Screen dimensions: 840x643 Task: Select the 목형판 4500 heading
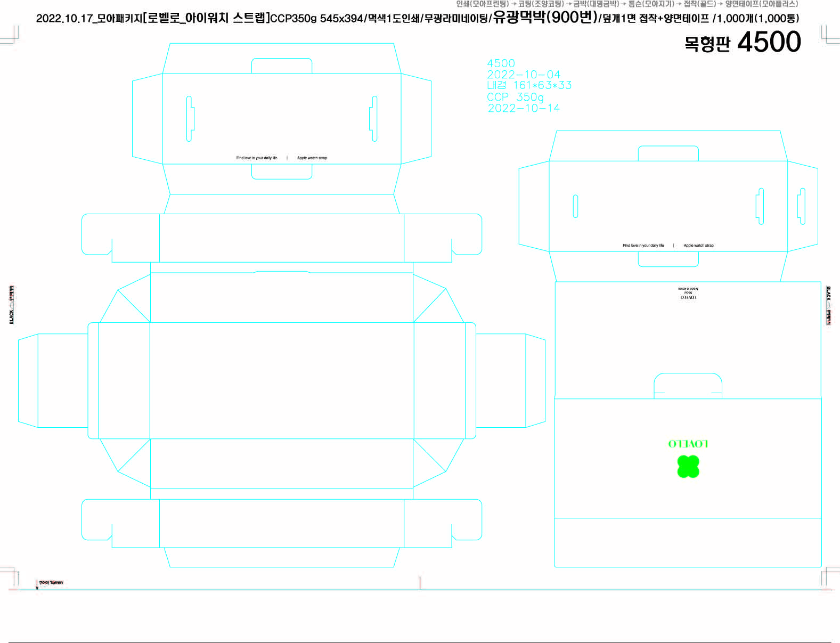(x=742, y=43)
